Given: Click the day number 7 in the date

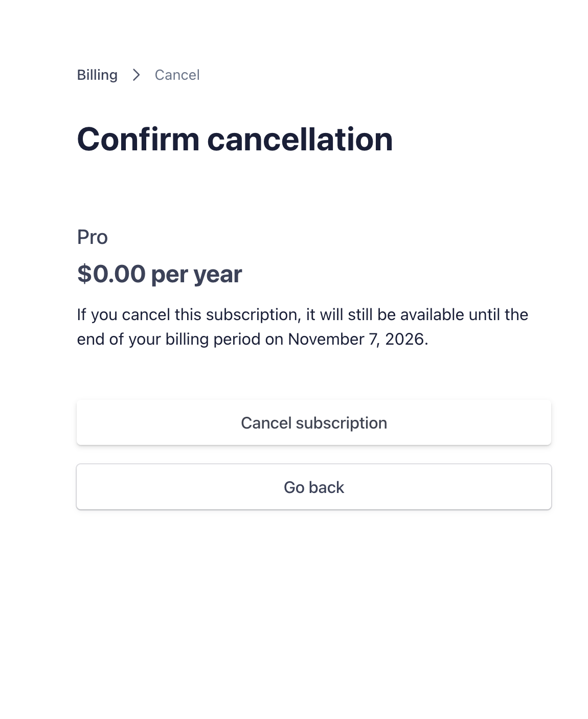Looking at the screenshot, I should (373, 339).
